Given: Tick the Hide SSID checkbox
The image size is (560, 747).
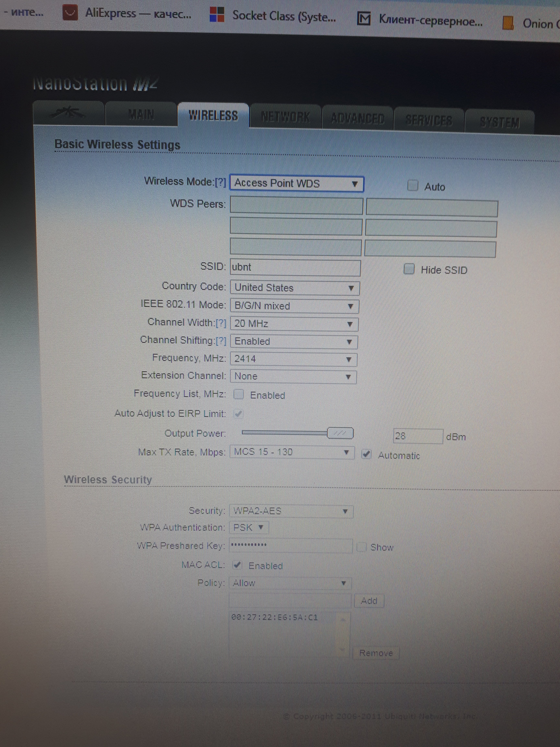Looking at the screenshot, I should (409, 269).
